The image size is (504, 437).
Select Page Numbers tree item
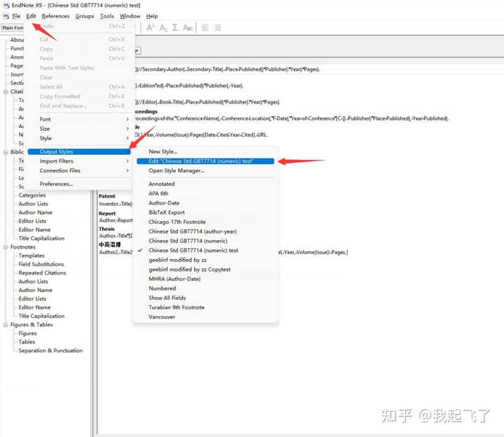click(17, 66)
